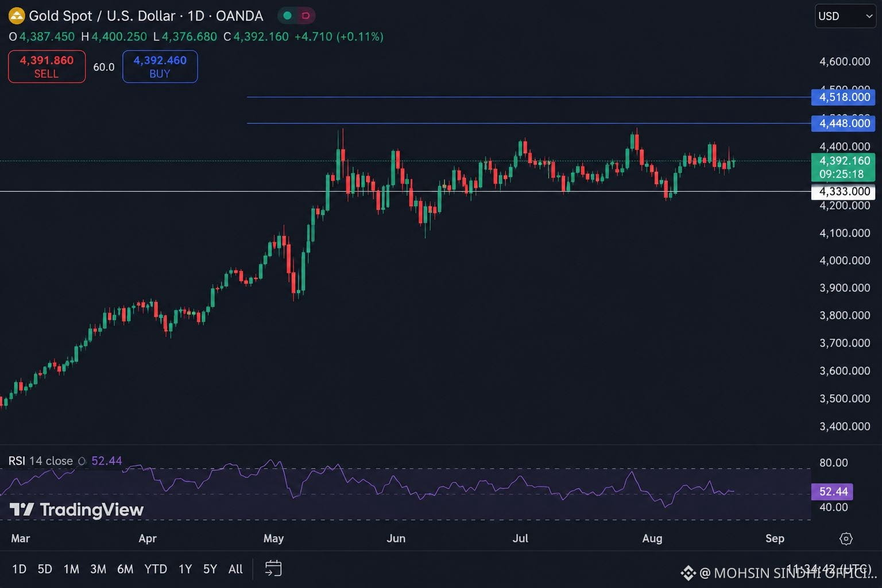Click the RSI value label 52.44 on the axis
This screenshot has width=882, height=588.
[833, 492]
